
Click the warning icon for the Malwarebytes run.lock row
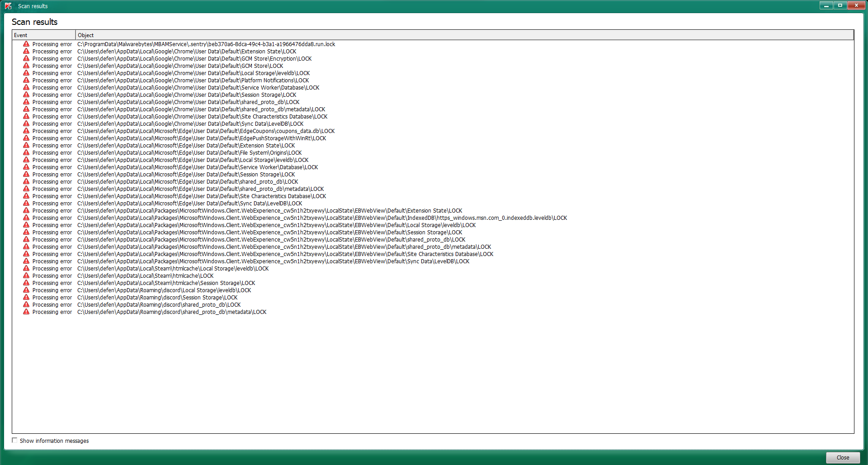coord(26,44)
